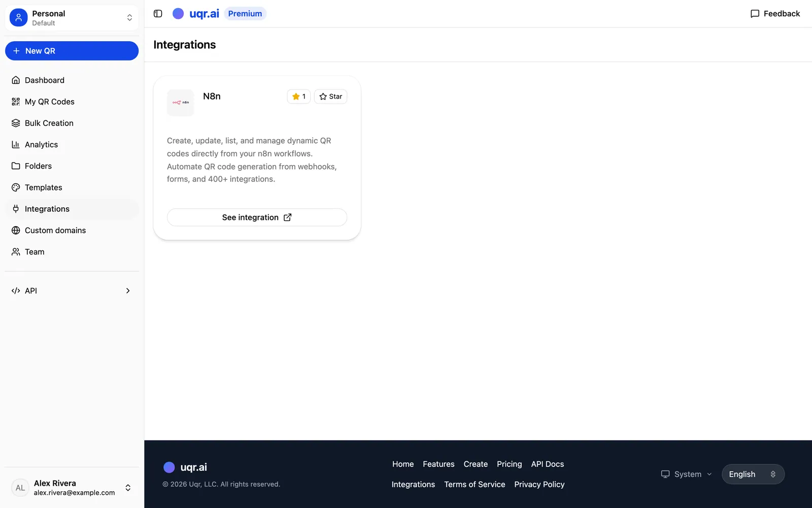Click the plus icon on New QR
The image size is (812, 508).
16,51
